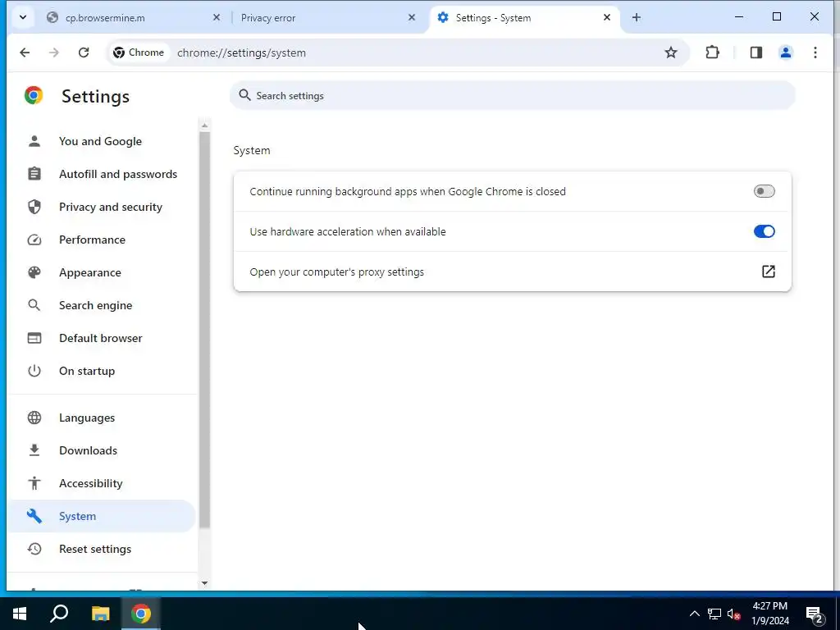Open the Windows Start menu

click(x=20, y=614)
